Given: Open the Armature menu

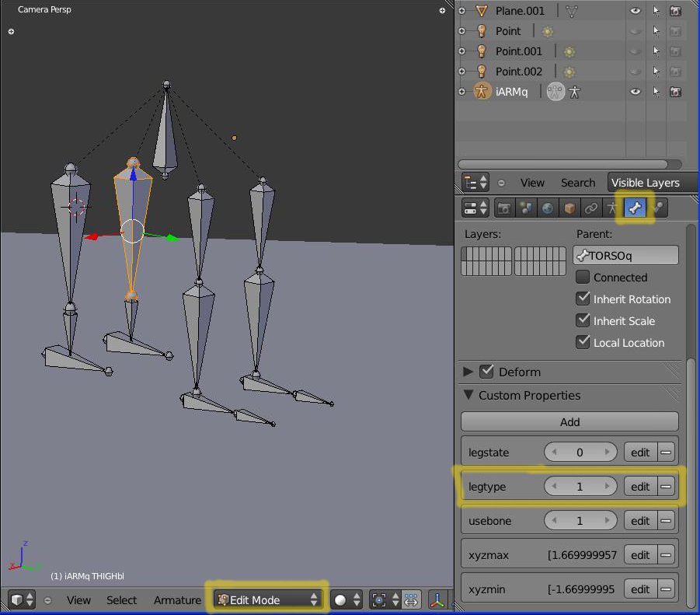Looking at the screenshot, I should coord(177,600).
